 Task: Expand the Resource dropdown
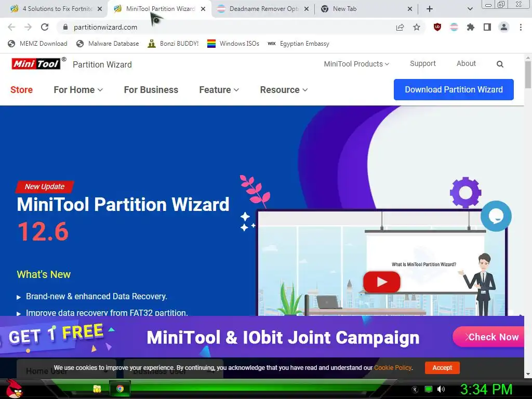[284, 89]
